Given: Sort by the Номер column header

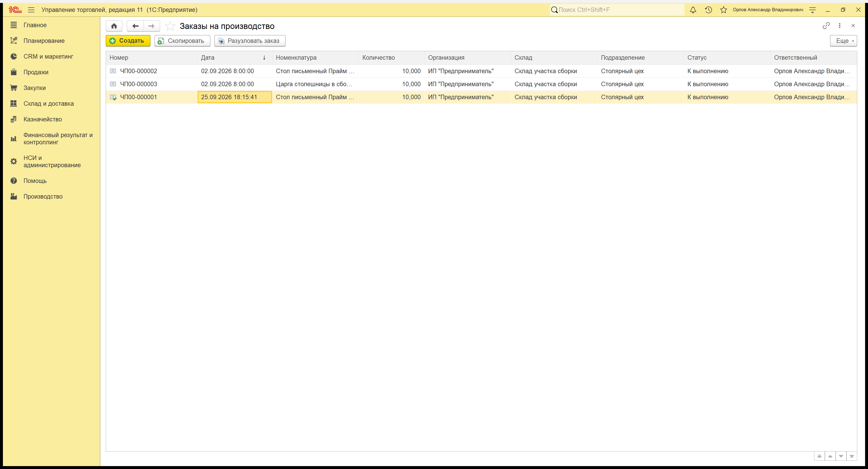Looking at the screenshot, I should point(152,58).
